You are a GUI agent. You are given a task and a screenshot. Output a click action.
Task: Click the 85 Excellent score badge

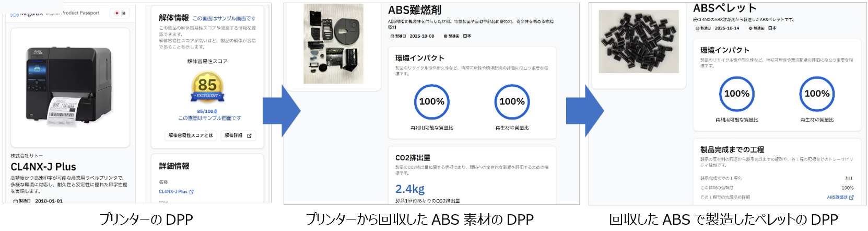pos(207,86)
